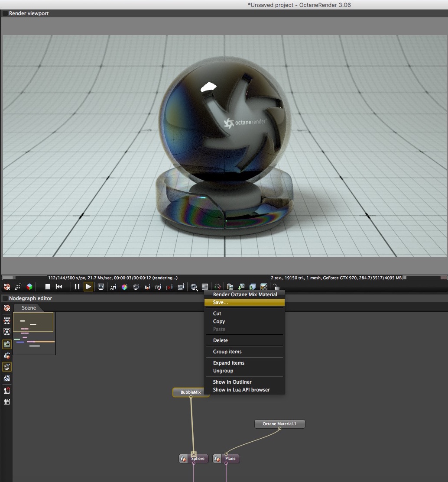The width and height of the screenshot is (448, 482).
Task: Toggle grid display icon in nodegraph sidebar
Action: coord(7,402)
